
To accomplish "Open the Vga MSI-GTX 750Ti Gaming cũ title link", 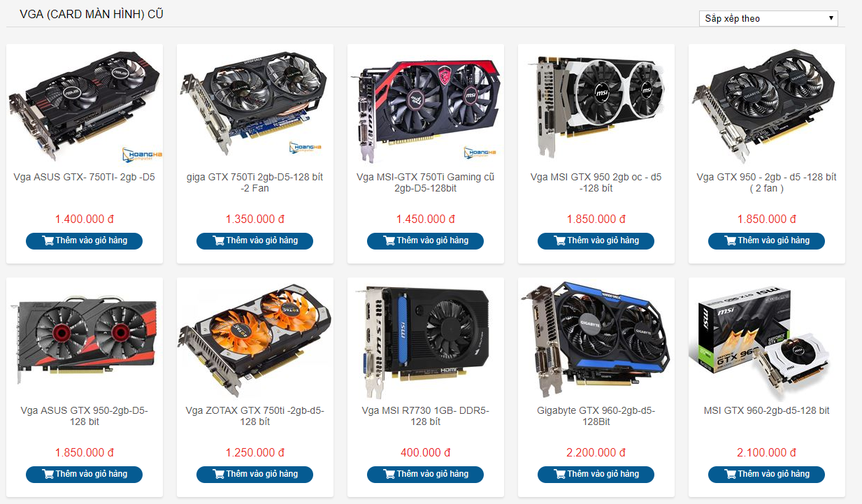I will (426, 182).
